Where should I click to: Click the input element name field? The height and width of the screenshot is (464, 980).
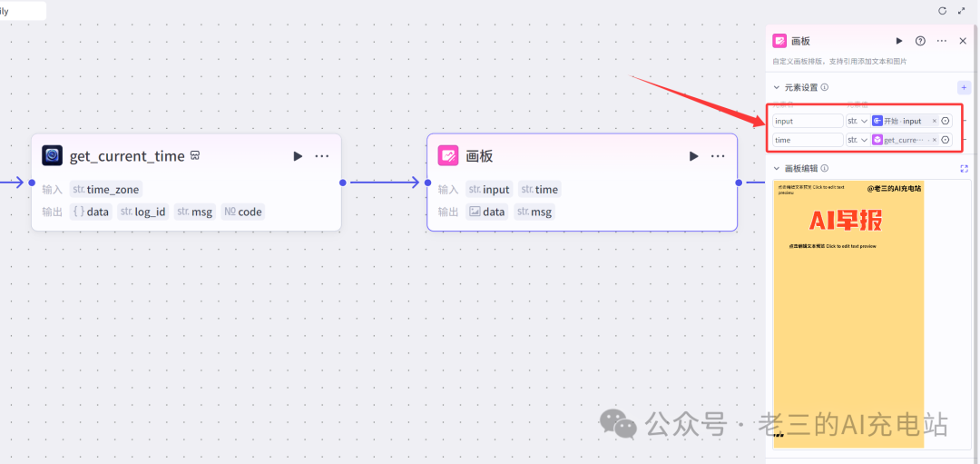[x=808, y=121]
